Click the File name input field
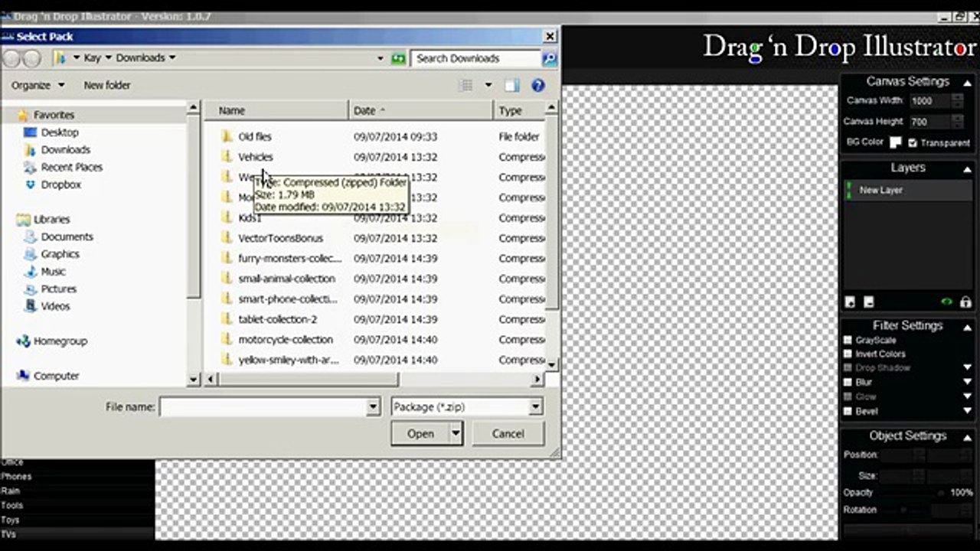This screenshot has width=980, height=551. point(263,407)
